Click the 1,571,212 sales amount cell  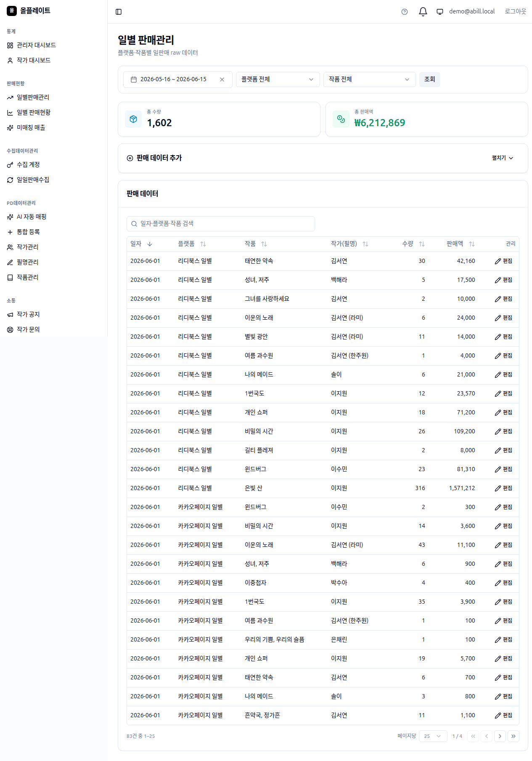[462, 488]
